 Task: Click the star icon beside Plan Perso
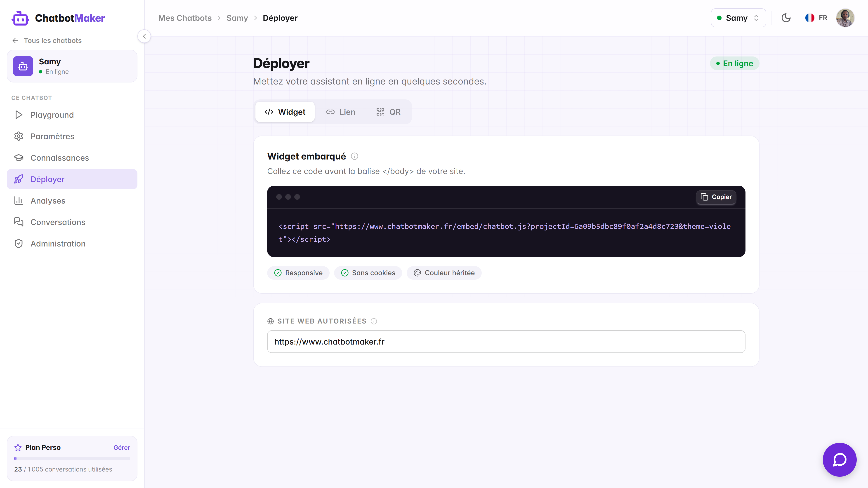pyautogui.click(x=18, y=448)
